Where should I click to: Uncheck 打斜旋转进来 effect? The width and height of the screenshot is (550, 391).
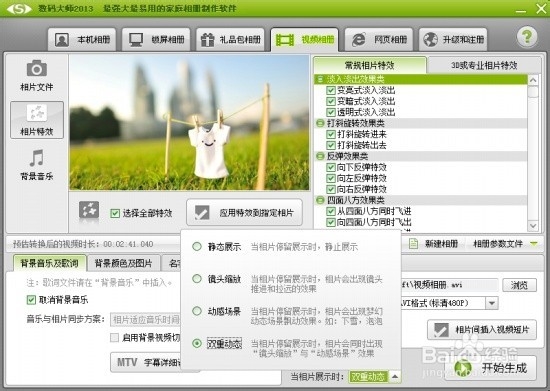(330, 134)
